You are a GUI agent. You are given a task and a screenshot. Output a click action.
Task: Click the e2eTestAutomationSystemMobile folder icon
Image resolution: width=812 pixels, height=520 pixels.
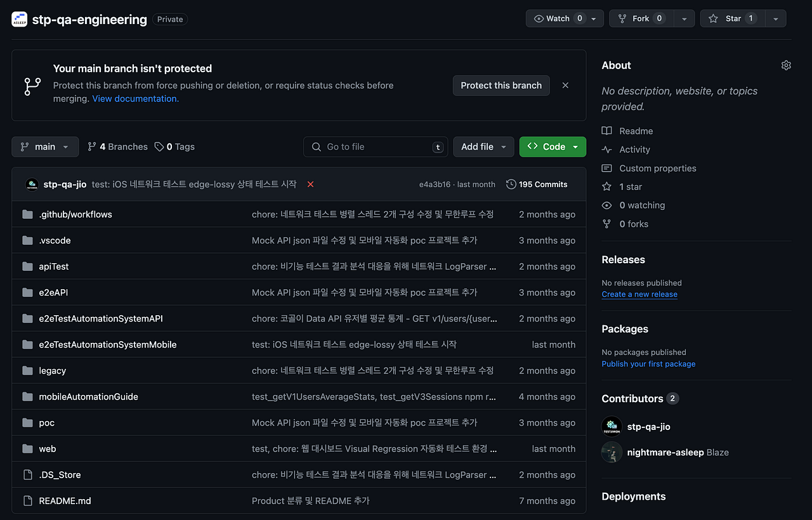pos(27,344)
